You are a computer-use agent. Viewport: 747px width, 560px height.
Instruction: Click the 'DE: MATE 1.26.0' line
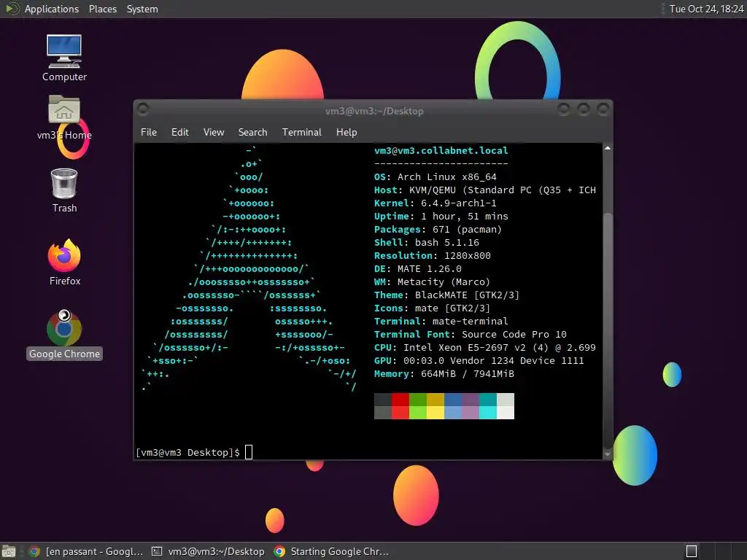pyautogui.click(x=418, y=268)
